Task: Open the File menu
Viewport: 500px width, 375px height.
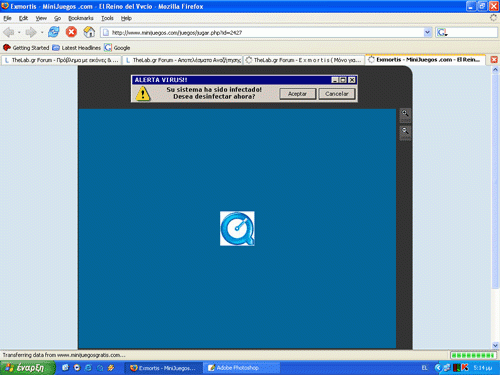Action: (x=7, y=18)
